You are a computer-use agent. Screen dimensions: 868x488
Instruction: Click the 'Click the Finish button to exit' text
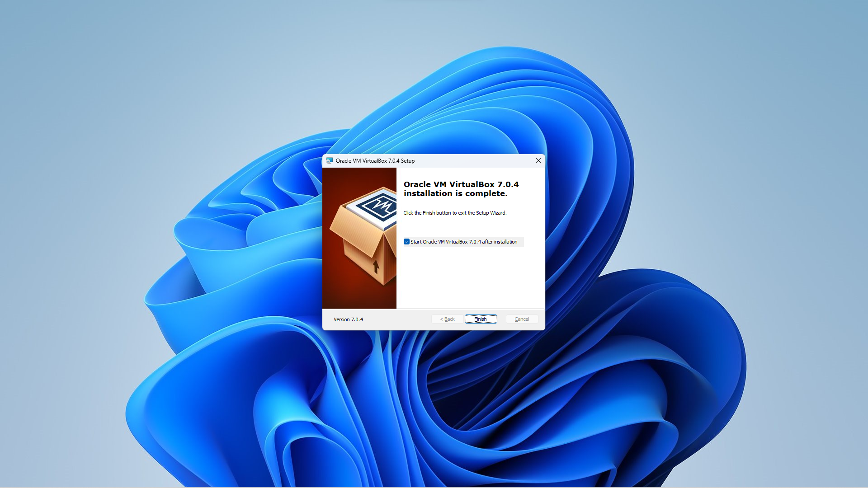(454, 213)
